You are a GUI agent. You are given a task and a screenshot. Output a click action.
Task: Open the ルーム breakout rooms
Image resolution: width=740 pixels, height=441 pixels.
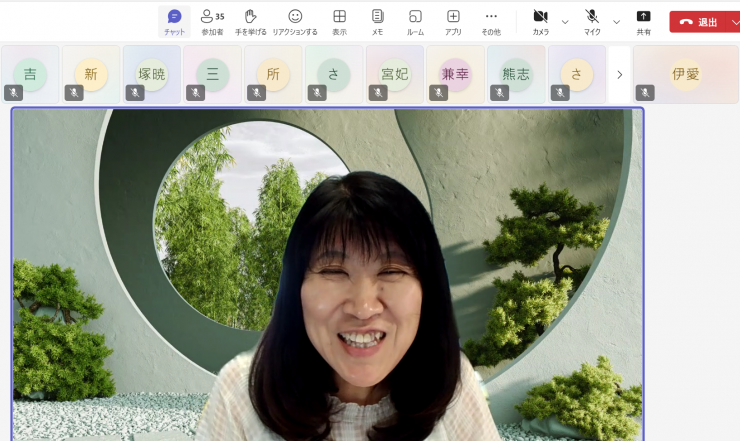pyautogui.click(x=415, y=22)
